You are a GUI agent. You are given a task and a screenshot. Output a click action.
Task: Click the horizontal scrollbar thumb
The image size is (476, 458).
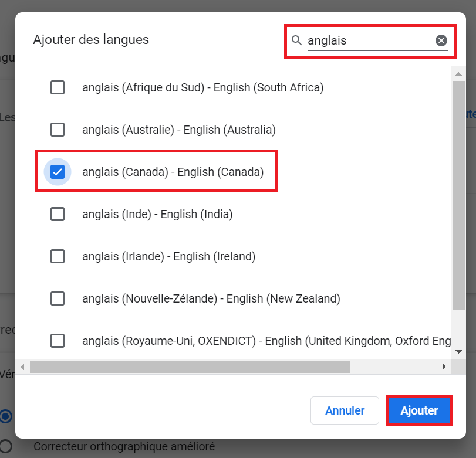tap(189, 367)
